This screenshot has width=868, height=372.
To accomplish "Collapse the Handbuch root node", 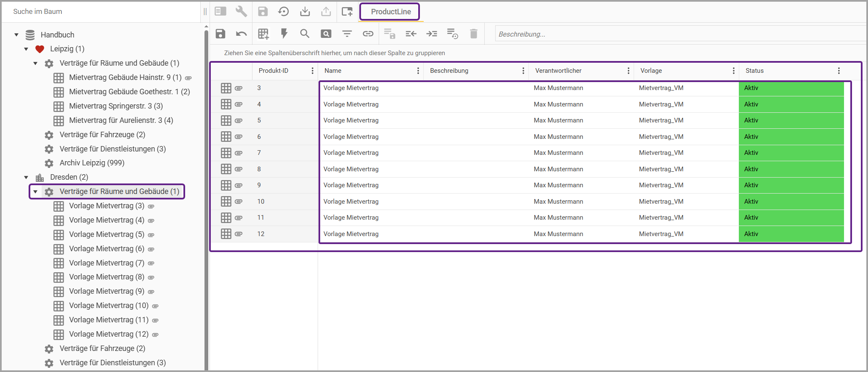I will (x=16, y=35).
